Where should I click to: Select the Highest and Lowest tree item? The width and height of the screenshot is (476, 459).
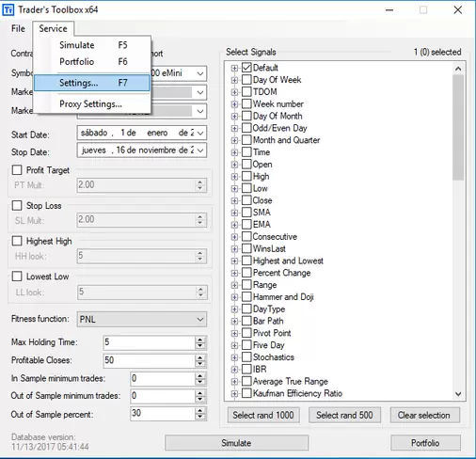288,261
